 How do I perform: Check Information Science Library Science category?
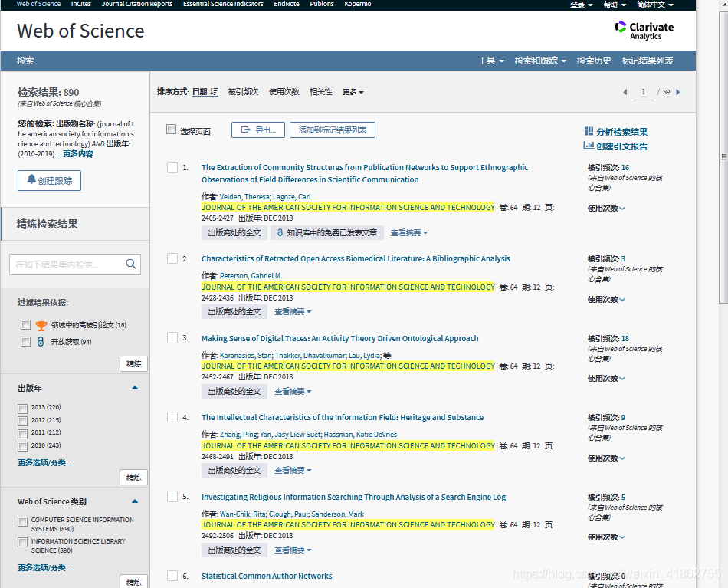[22, 542]
